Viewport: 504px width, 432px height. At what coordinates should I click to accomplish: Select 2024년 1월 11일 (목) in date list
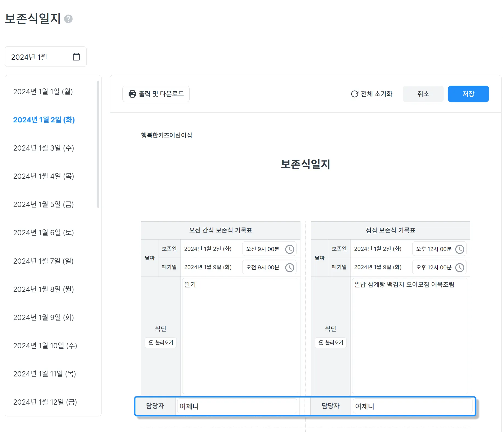45,374
